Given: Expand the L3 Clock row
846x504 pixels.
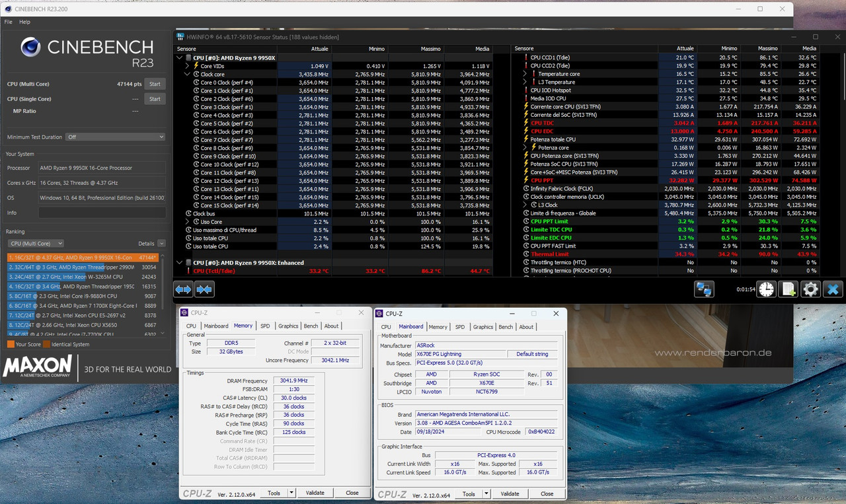Looking at the screenshot, I should pos(525,205).
